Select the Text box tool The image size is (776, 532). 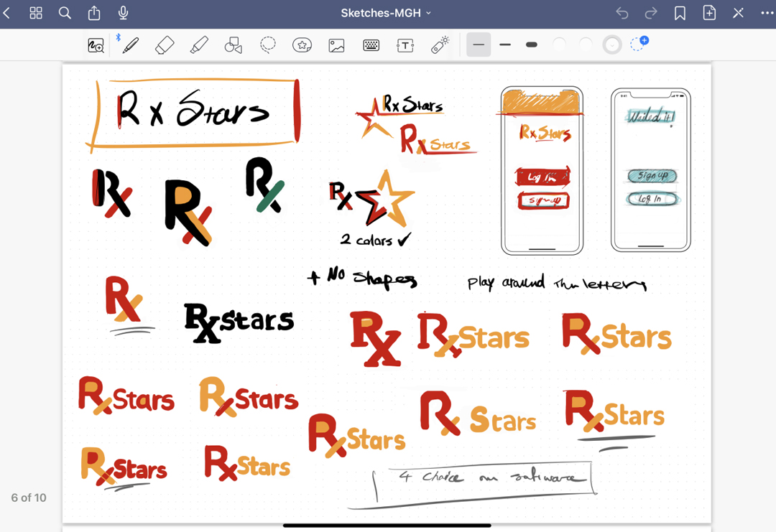point(405,45)
